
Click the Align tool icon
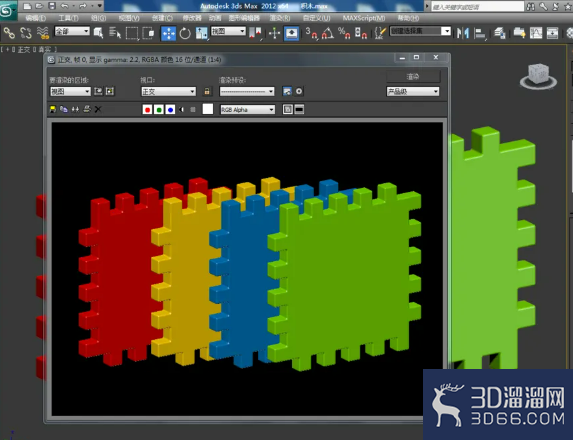pyautogui.click(x=479, y=33)
